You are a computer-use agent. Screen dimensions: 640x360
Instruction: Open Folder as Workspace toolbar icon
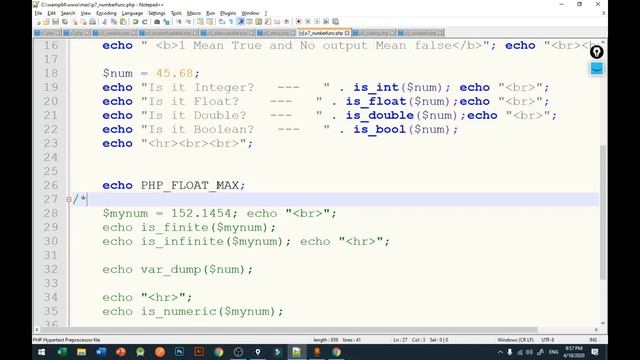point(277,21)
